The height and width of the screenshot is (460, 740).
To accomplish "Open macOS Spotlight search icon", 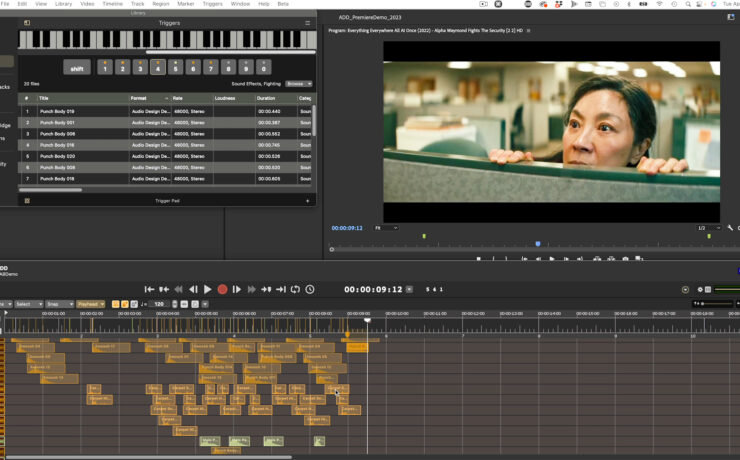I will pyautogui.click(x=688, y=4).
